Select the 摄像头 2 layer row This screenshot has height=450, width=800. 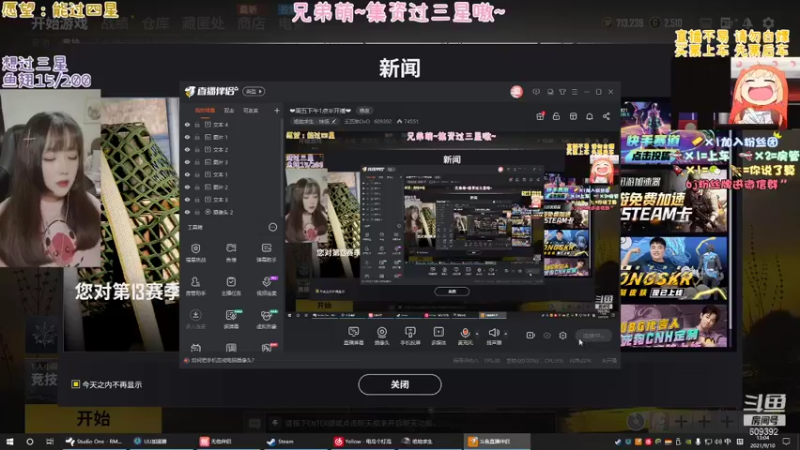232,212
